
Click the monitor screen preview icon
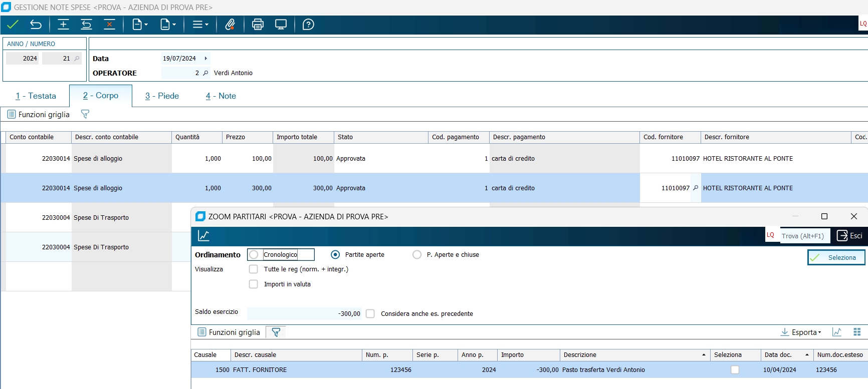click(281, 25)
